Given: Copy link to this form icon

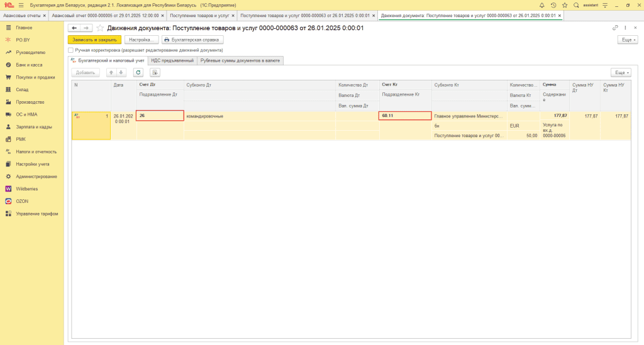Looking at the screenshot, I should pos(615,28).
